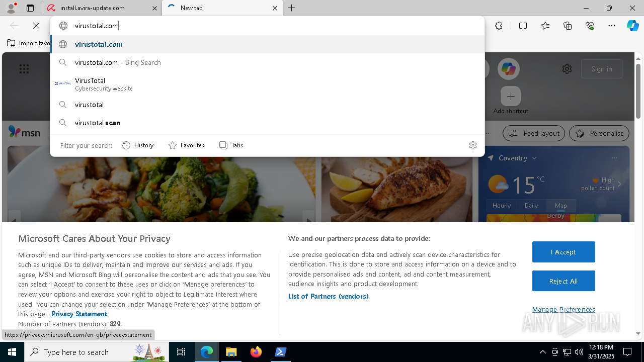Screen dimensions: 644x362
Task: Click the Personalise button
Action: pyautogui.click(x=599, y=133)
